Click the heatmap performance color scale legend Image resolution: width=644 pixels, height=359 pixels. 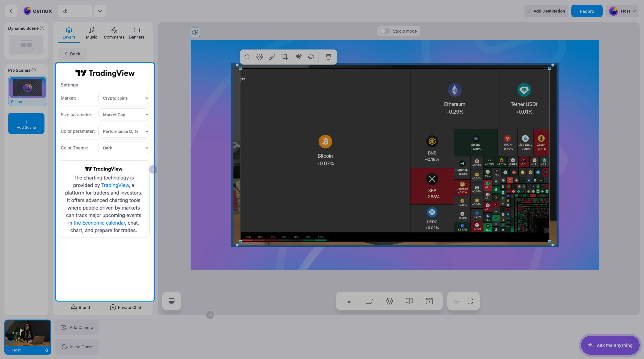point(284,238)
